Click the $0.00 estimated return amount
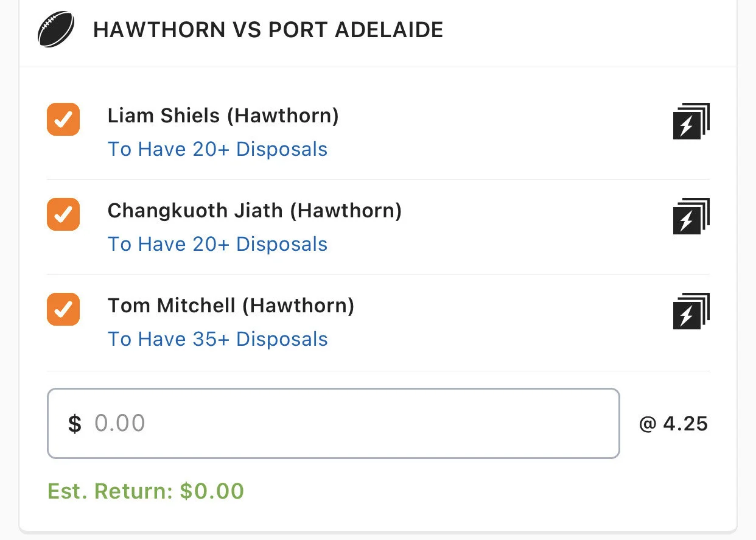 coord(212,491)
